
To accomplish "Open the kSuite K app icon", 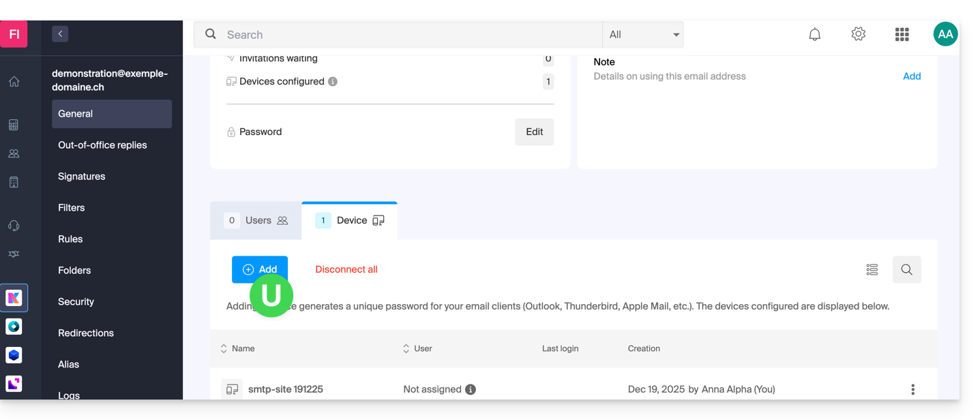I will (x=14, y=298).
